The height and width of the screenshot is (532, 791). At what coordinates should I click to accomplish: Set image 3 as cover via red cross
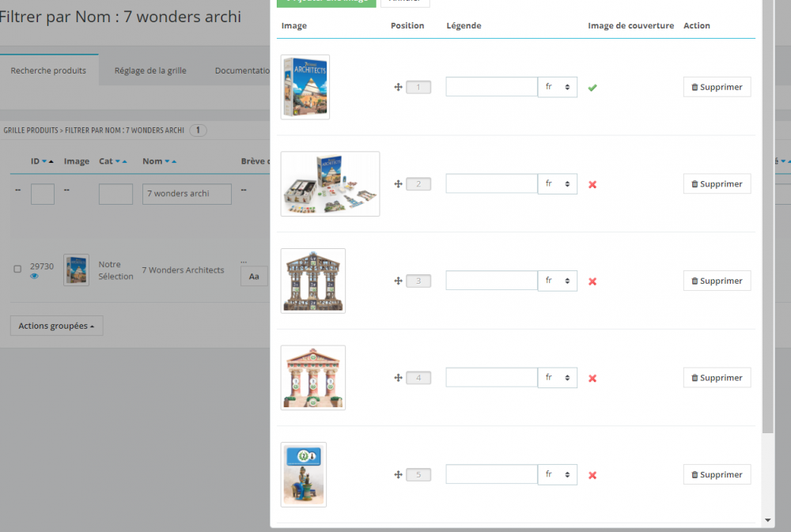tap(592, 281)
